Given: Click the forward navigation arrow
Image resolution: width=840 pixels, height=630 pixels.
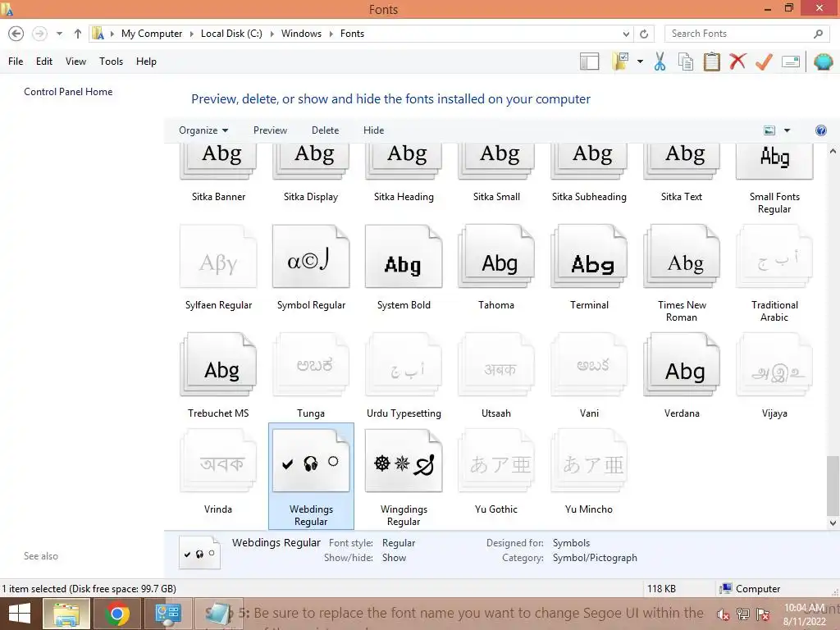Looking at the screenshot, I should click(x=39, y=34).
